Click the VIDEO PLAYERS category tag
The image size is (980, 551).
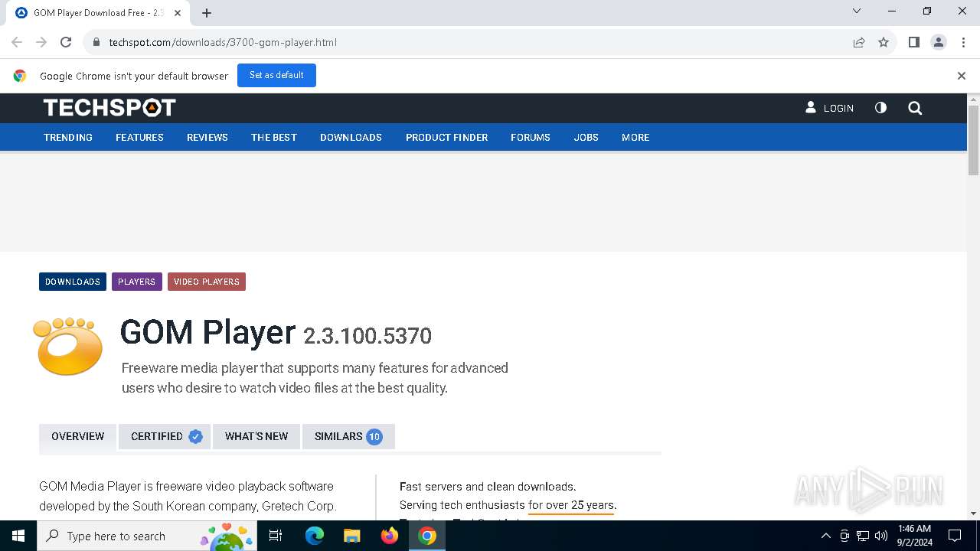[207, 282]
